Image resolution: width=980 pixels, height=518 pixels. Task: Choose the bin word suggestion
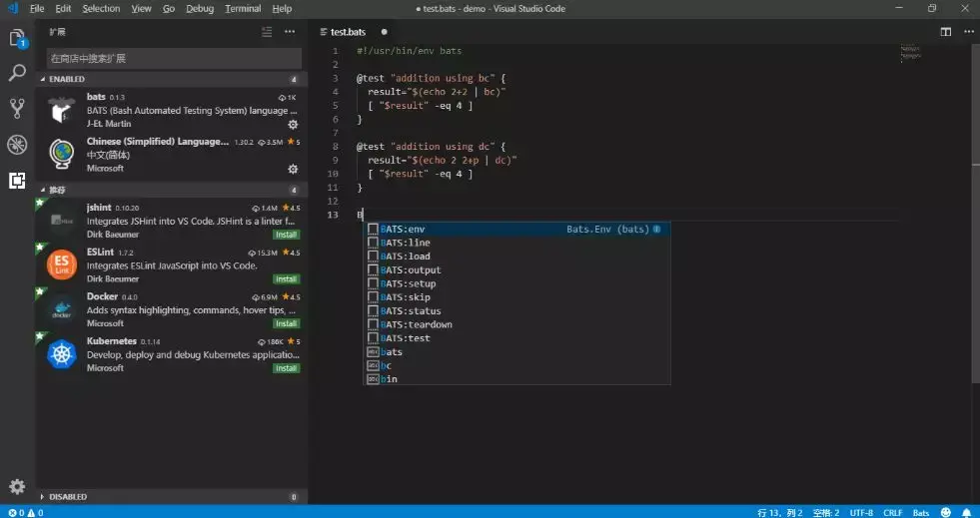pyautogui.click(x=516, y=379)
